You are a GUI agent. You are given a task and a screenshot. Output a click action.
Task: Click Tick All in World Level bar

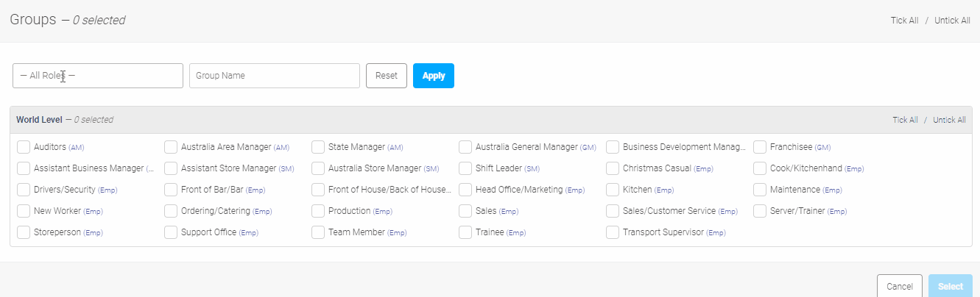905,120
